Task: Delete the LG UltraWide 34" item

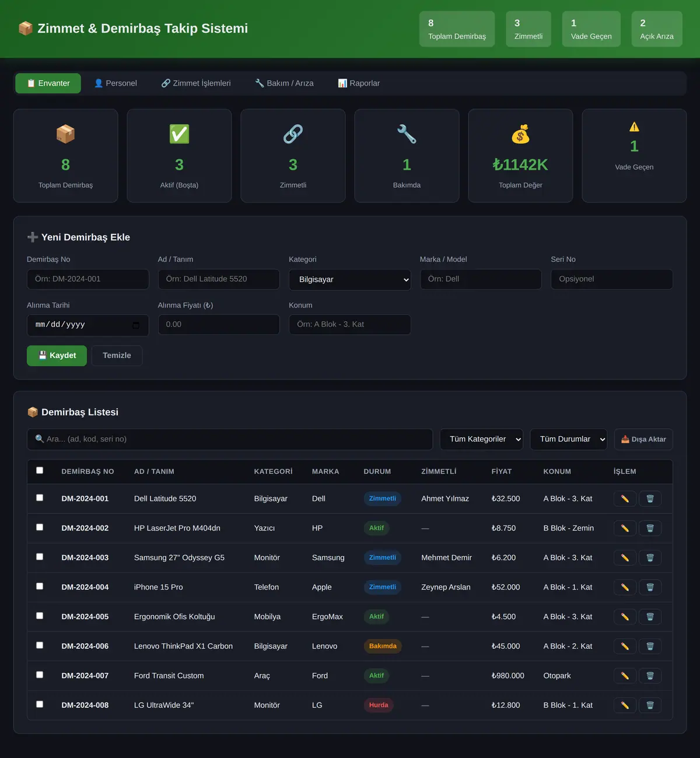Action: pos(650,706)
